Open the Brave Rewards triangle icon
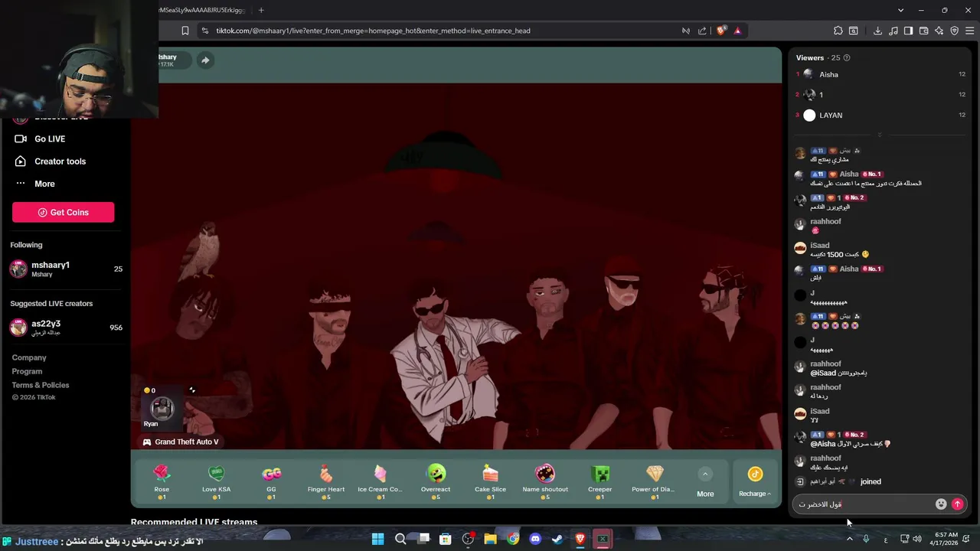Screen dimensions: 980x551 point(737,31)
